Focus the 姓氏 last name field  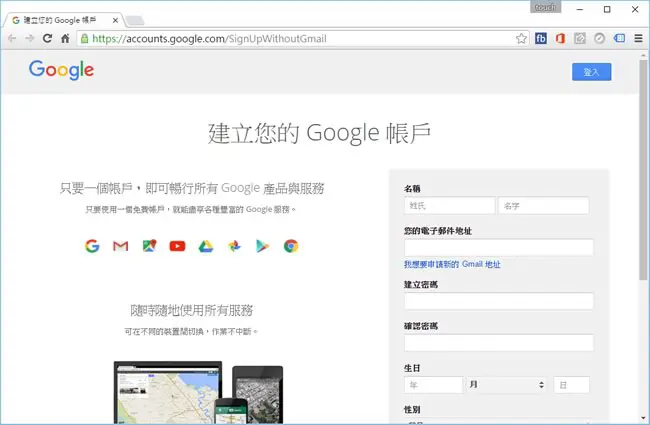[x=450, y=206]
